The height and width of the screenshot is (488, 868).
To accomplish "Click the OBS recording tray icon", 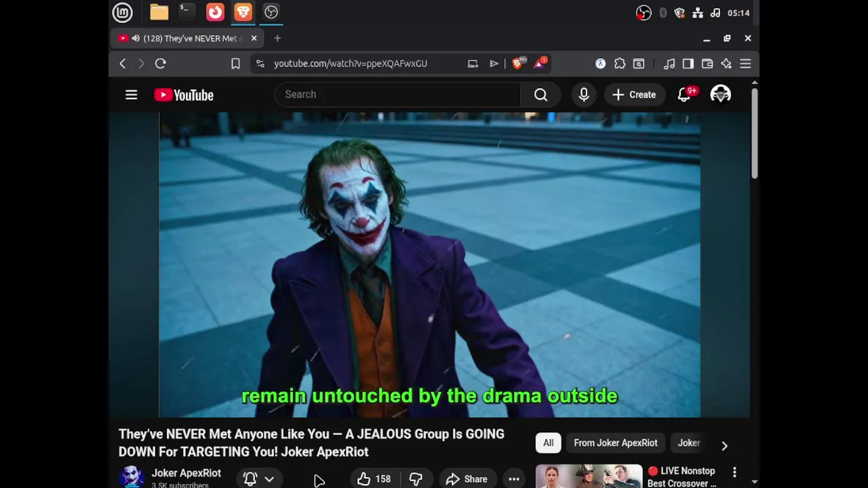I will [x=644, y=13].
